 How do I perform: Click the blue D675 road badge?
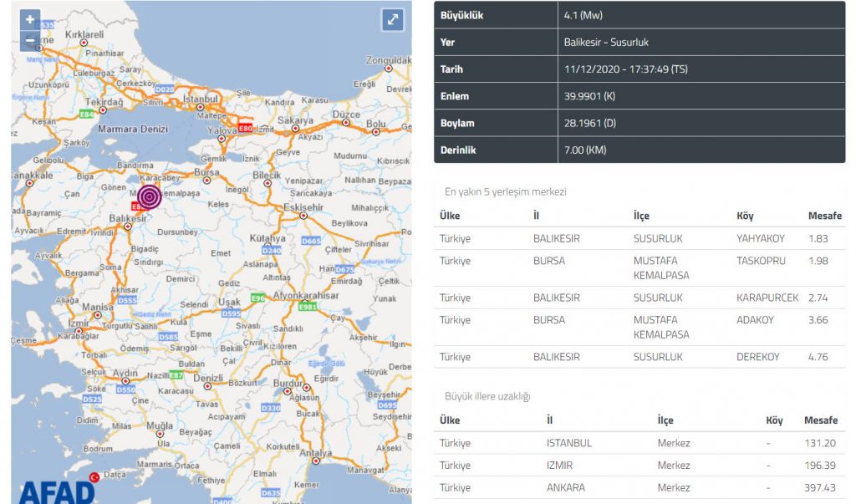344,269
